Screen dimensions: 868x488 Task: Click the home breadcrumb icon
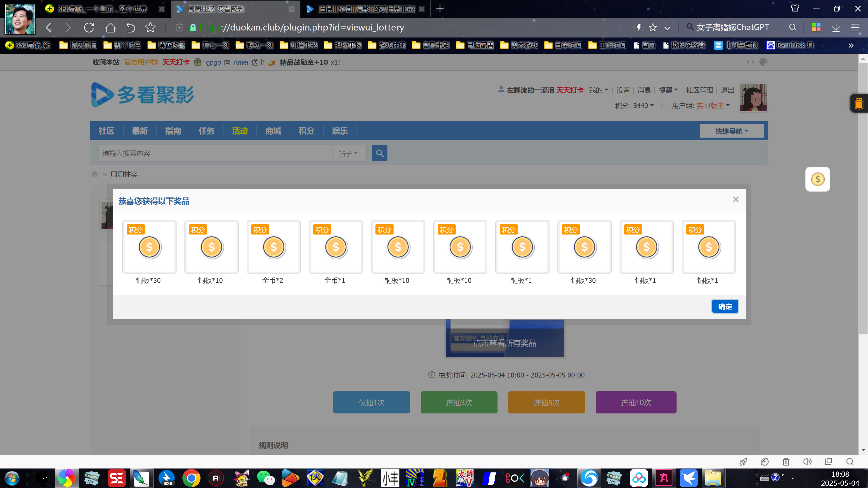click(x=95, y=174)
